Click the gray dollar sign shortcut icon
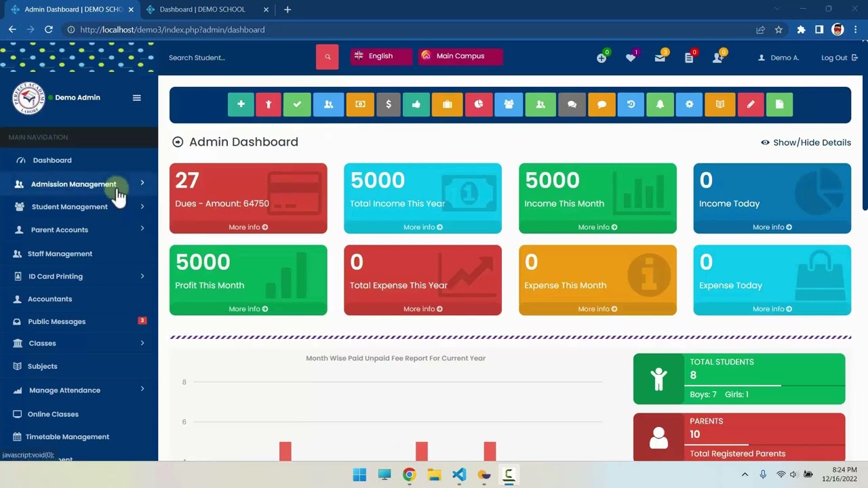The height and width of the screenshot is (488, 868). (x=389, y=104)
